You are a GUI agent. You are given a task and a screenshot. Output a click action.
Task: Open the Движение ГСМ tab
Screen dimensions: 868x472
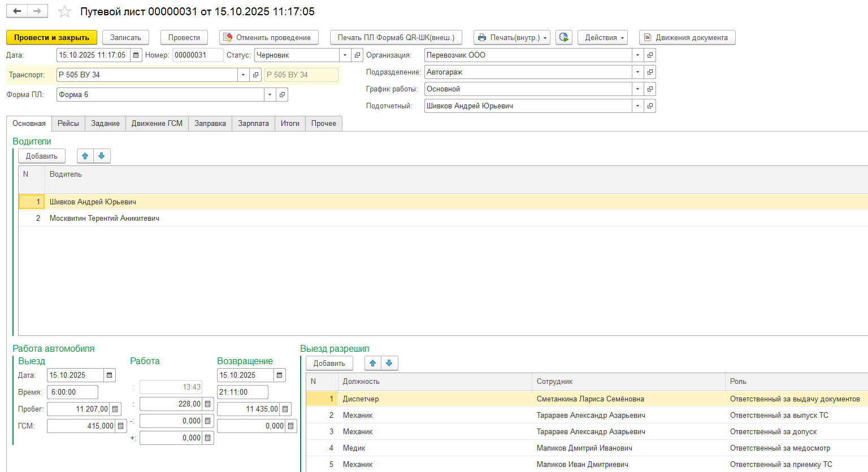coord(157,124)
